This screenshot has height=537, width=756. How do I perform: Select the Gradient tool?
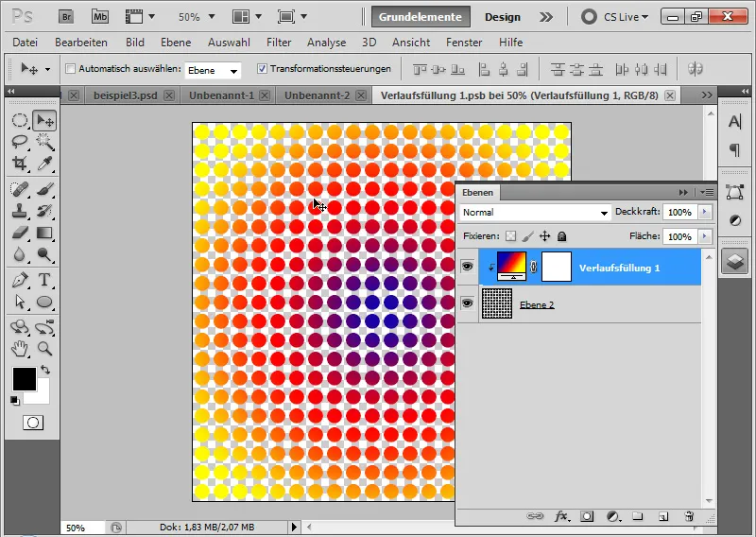(x=44, y=233)
